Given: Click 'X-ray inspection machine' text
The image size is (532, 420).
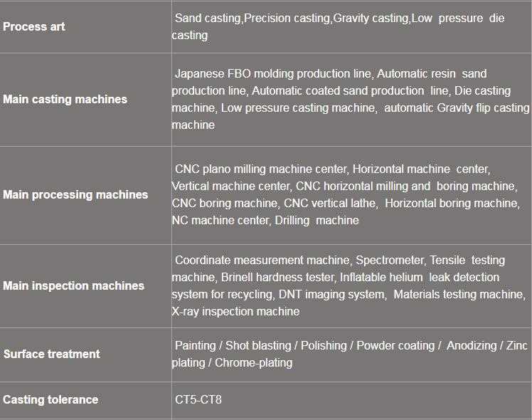Looking at the screenshot, I should tap(235, 311).
